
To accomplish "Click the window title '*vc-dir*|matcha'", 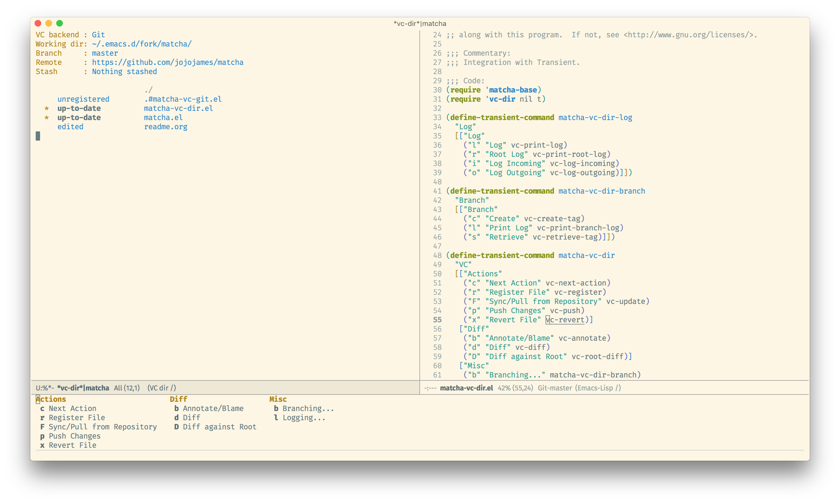I will point(420,24).
